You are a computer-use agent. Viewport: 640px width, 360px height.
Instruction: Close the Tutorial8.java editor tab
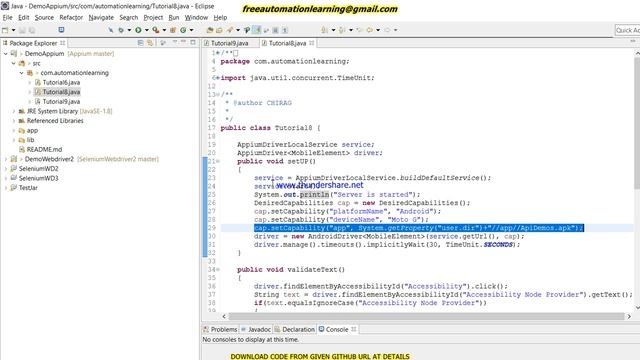coord(312,43)
